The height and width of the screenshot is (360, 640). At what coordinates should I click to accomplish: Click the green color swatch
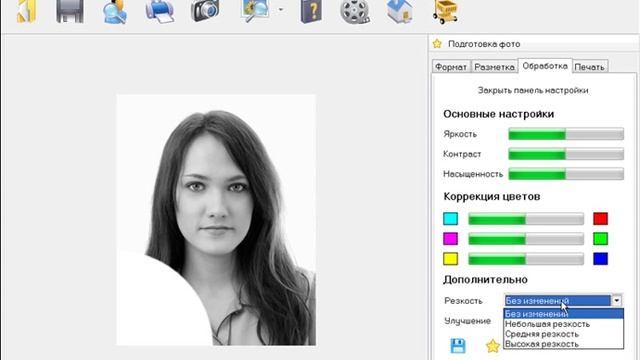(600, 238)
